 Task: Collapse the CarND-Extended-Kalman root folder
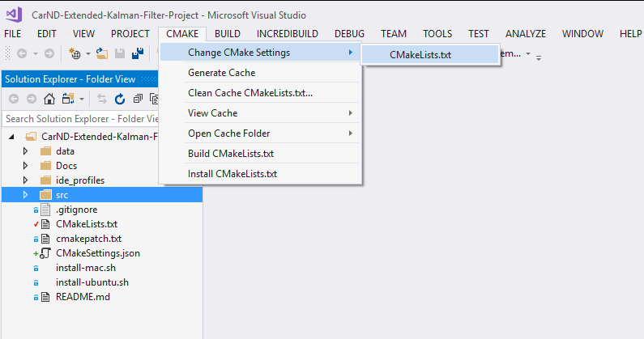pyautogui.click(x=11, y=137)
